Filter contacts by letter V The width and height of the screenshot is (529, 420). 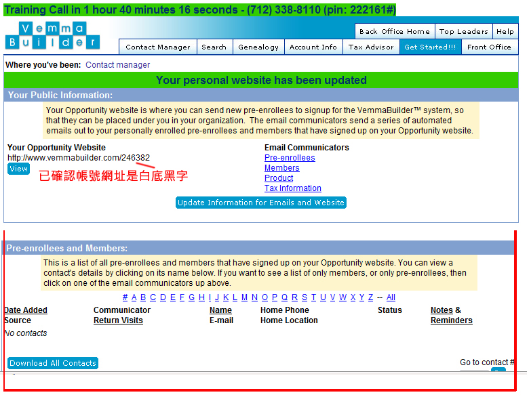pos(332,297)
